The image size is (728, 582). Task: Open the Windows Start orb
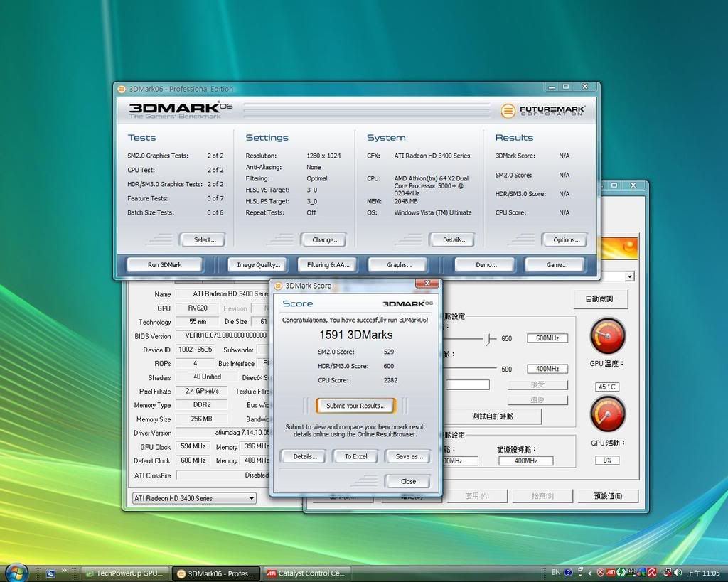16,572
